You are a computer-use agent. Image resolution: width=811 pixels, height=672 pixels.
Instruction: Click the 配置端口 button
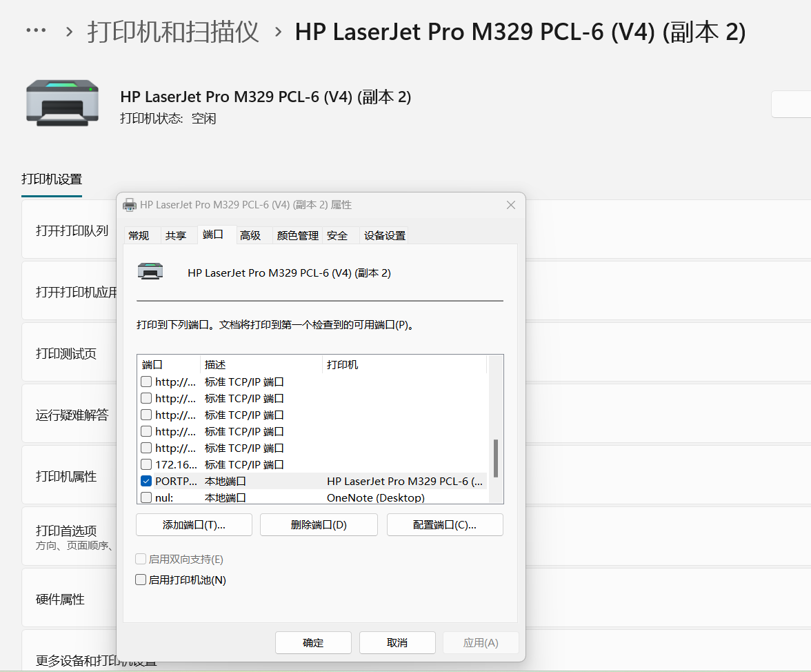pyautogui.click(x=444, y=524)
